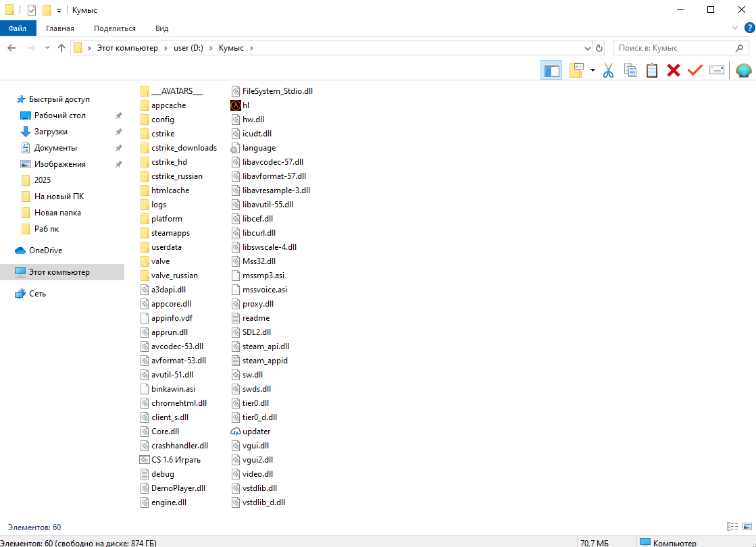
Task: Click Этот компьютер in address breadcrumb
Action: coord(127,48)
